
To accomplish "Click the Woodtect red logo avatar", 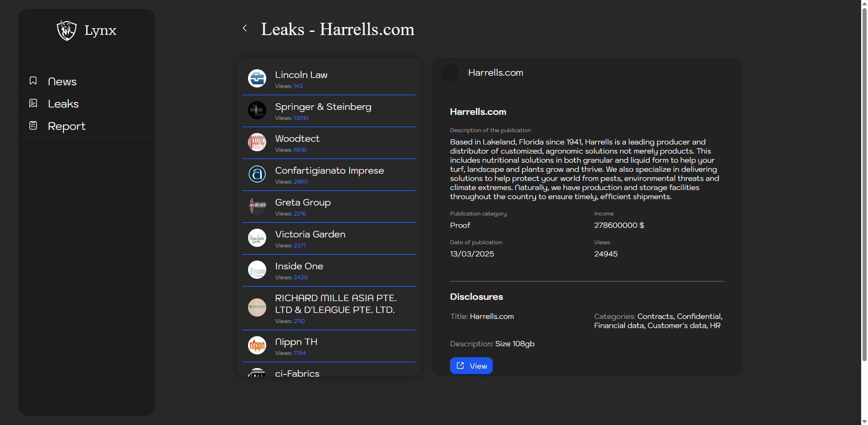I will point(257,142).
